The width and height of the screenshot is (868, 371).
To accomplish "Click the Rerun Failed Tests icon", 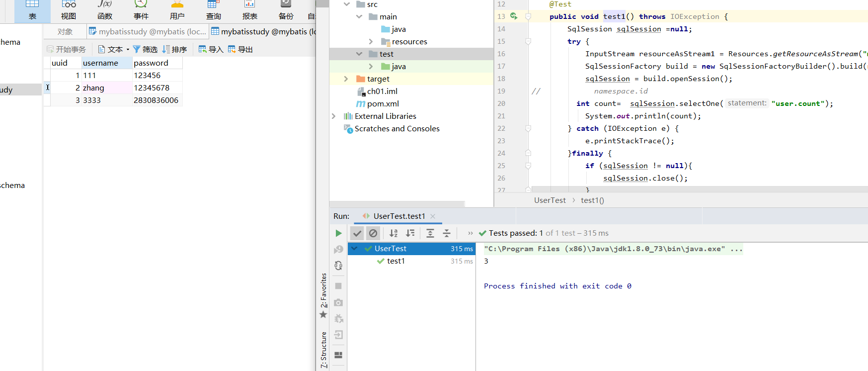I will [338, 249].
